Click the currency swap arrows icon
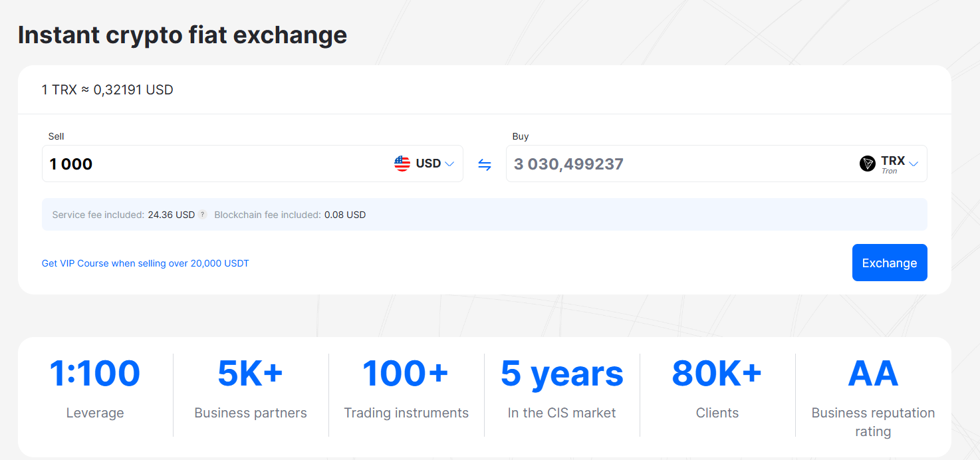Screen dimensions: 980x460 pyautogui.click(x=485, y=164)
